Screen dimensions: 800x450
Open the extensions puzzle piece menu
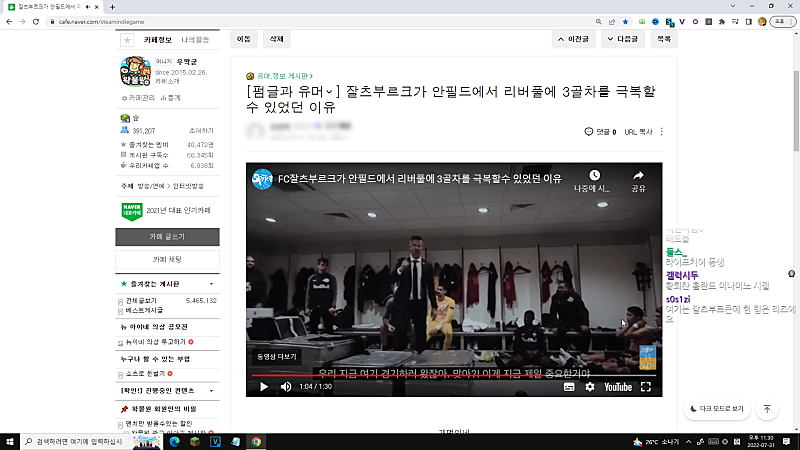[x=722, y=22]
